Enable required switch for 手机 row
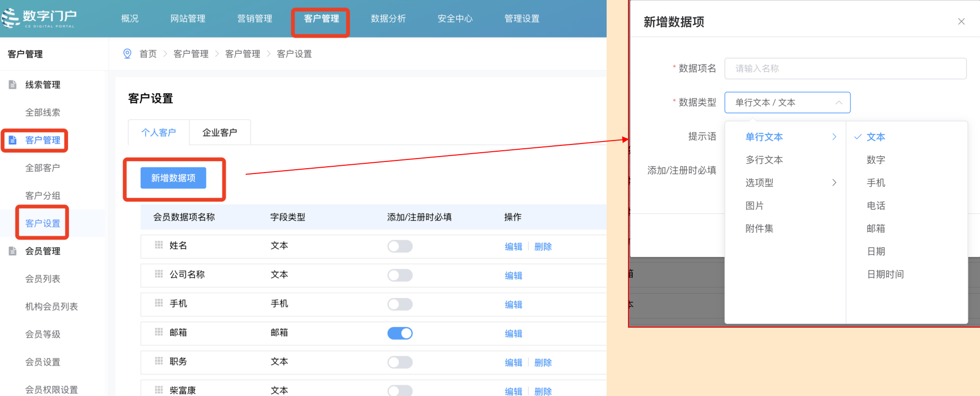Screen dimensions: 980x396 tap(400, 304)
